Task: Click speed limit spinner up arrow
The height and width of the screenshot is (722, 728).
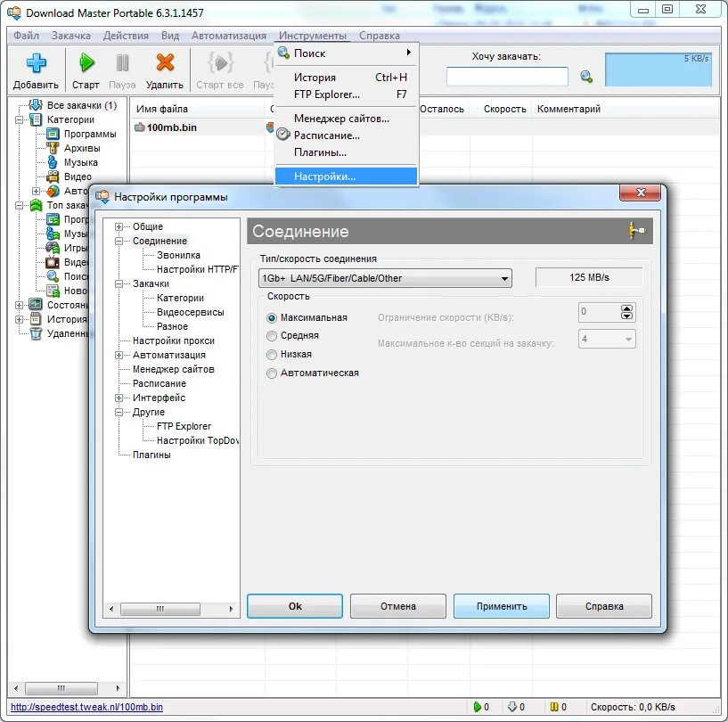Action: click(626, 308)
